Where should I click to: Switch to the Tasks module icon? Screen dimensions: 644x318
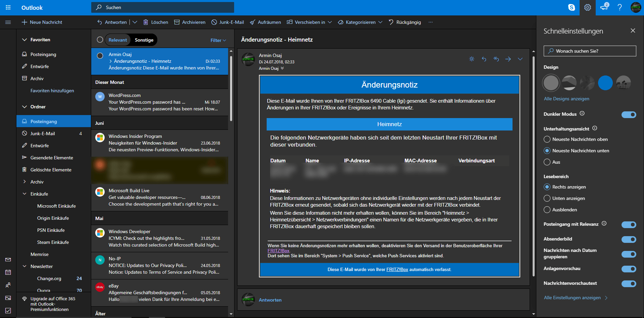8,311
